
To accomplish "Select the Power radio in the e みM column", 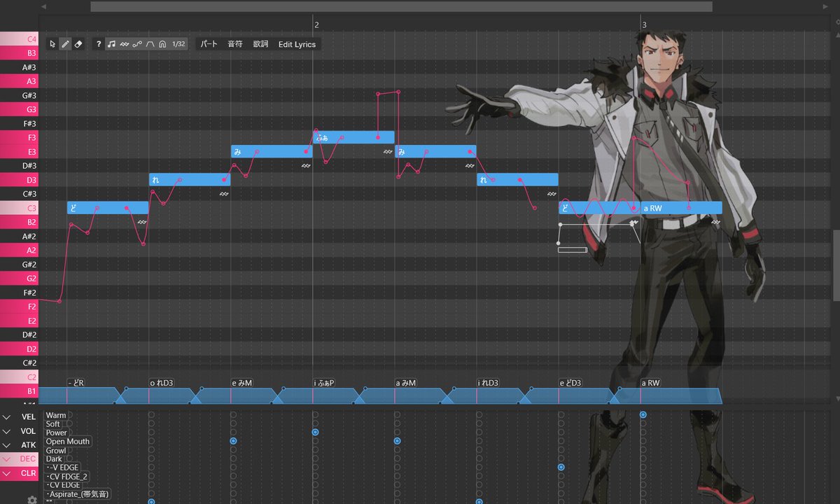I will 233,433.
